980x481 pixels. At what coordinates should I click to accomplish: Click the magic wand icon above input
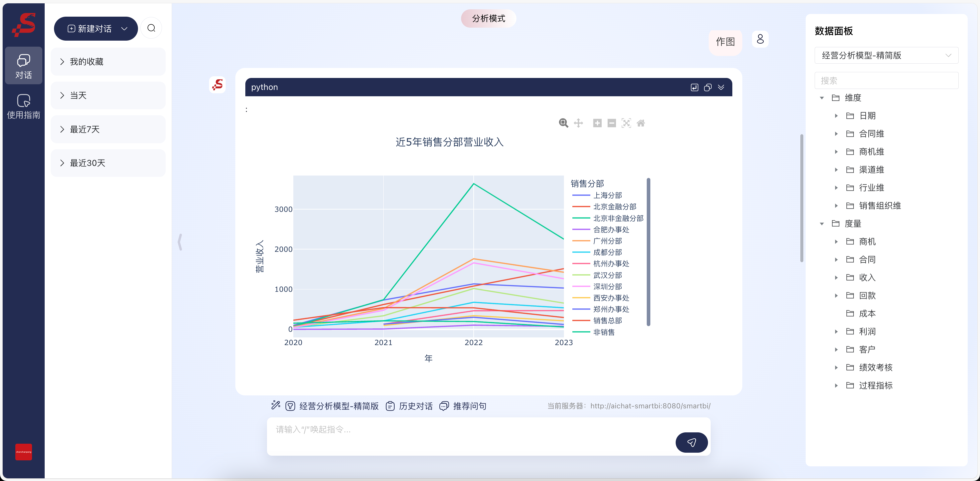point(276,405)
